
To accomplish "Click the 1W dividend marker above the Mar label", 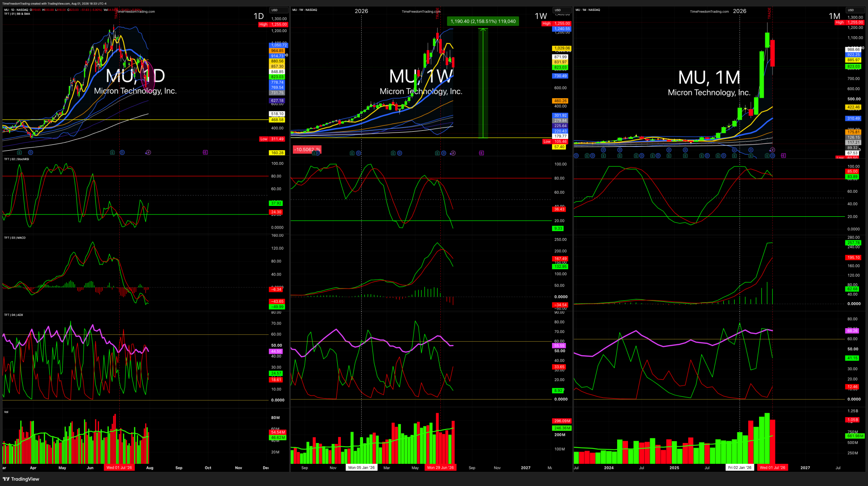I will tap(399, 153).
